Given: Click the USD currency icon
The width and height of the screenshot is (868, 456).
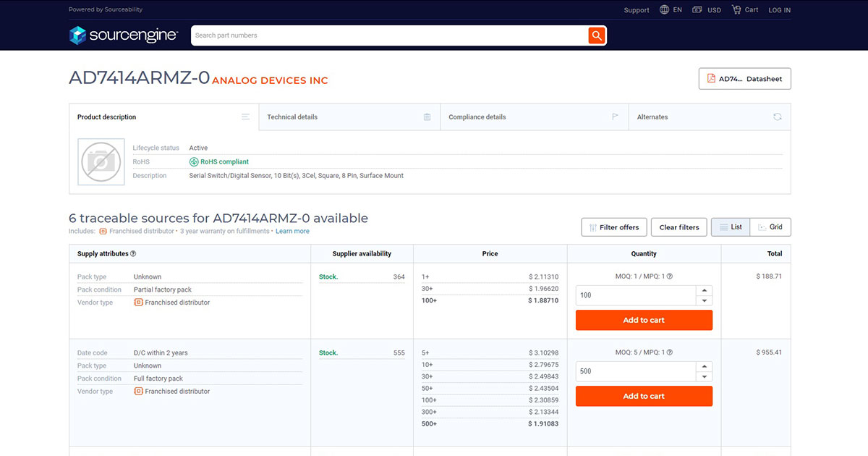Looking at the screenshot, I should click(697, 10).
